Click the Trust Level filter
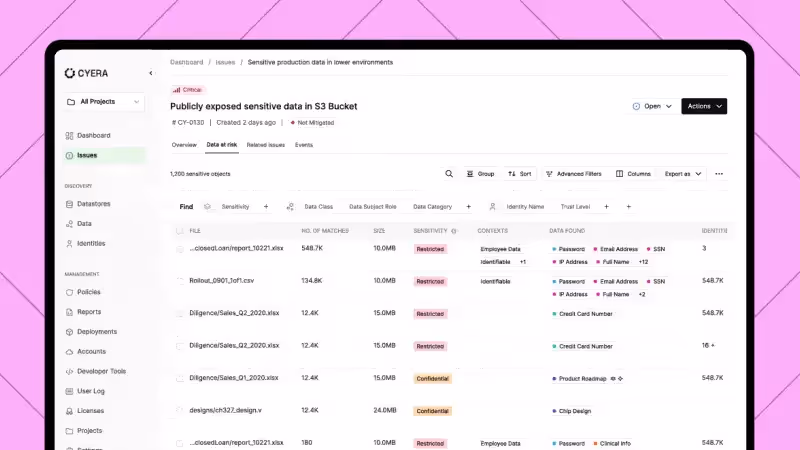Image resolution: width=800 pixels, height=450 pixels. 575,207
